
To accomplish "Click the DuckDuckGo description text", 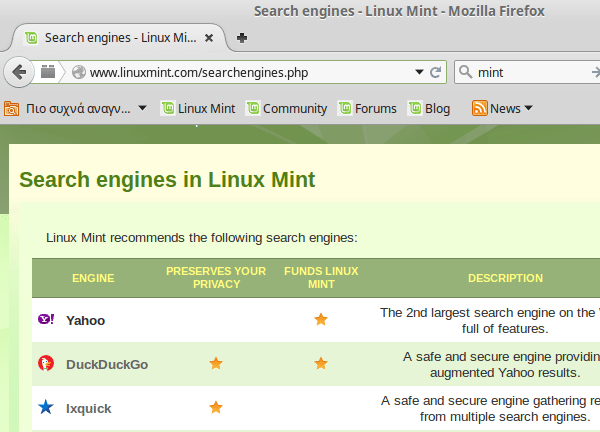I will [x=501, y=365].
